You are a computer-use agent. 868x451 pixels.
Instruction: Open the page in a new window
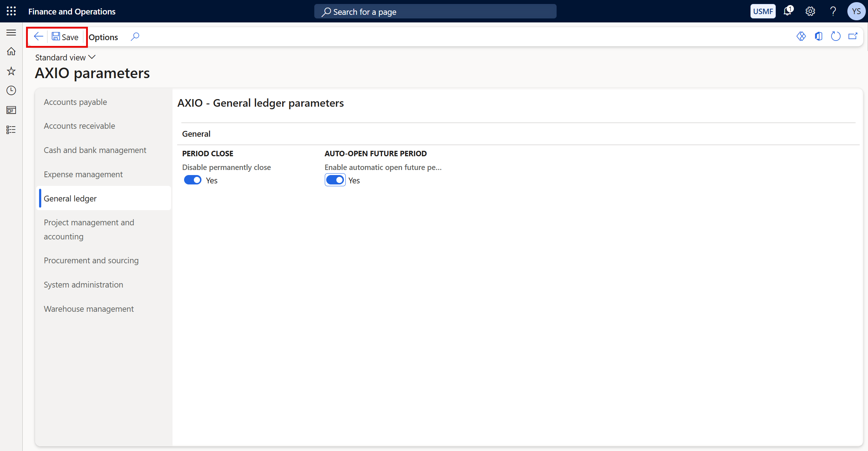coord(853,36)
